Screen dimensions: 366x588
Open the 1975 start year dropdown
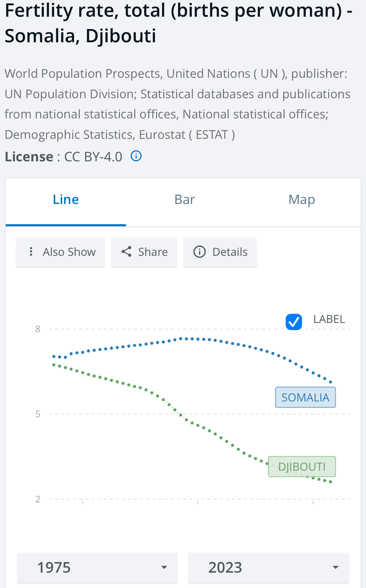pos(97,568)
